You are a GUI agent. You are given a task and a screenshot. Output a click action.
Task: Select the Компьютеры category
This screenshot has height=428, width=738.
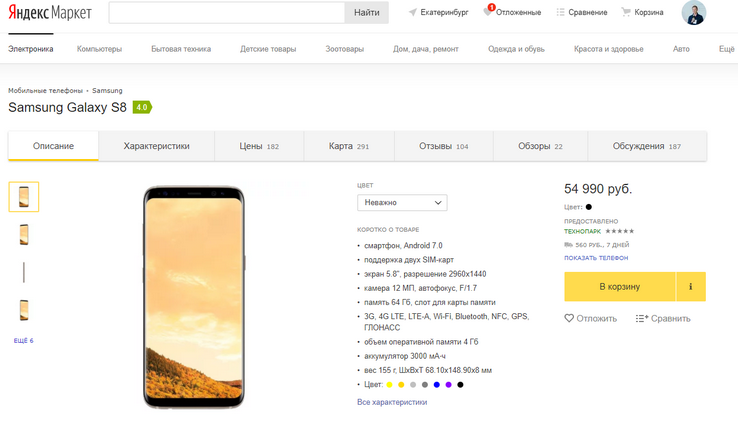coord(99,49)
